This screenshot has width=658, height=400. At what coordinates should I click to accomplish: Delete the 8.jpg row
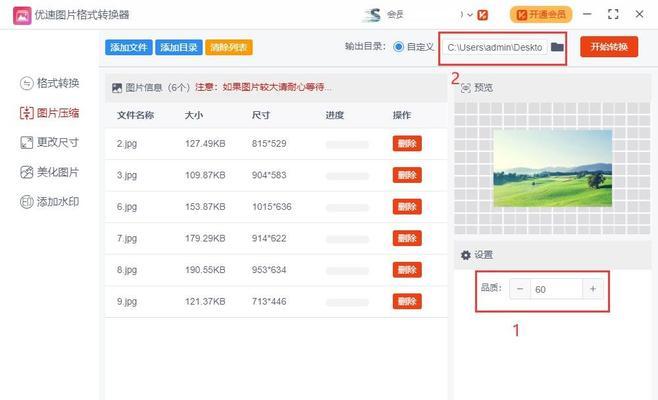point(407,270)
